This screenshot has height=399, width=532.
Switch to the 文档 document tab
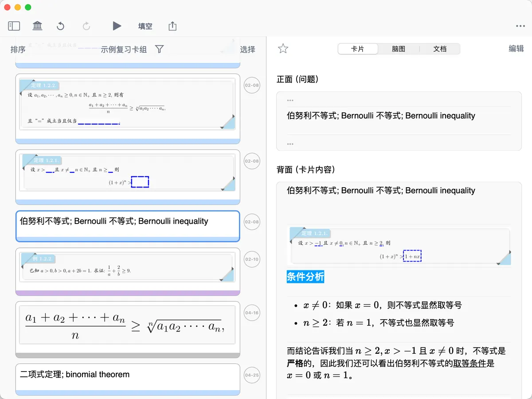(x=440, y=49)
